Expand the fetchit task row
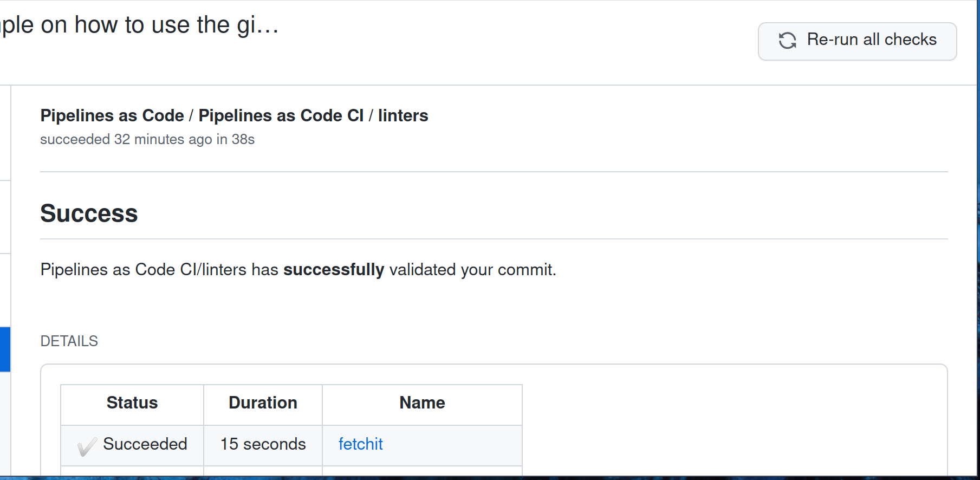Viewport: 980px width, 480px height. [360, 444]
